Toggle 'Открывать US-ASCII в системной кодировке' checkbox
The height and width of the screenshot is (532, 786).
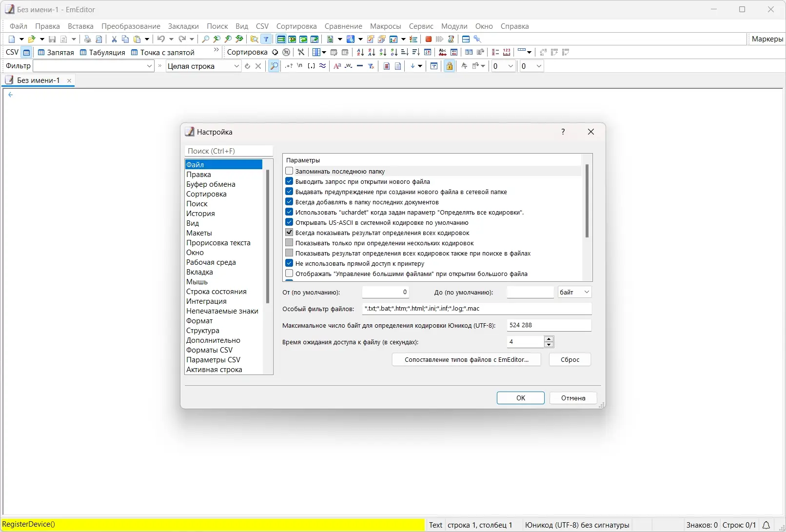pos(289,222)
